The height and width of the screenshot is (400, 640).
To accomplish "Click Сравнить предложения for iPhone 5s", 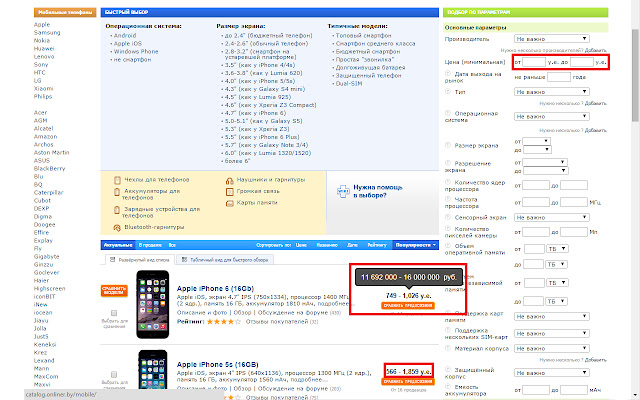I will coord(408,381).
